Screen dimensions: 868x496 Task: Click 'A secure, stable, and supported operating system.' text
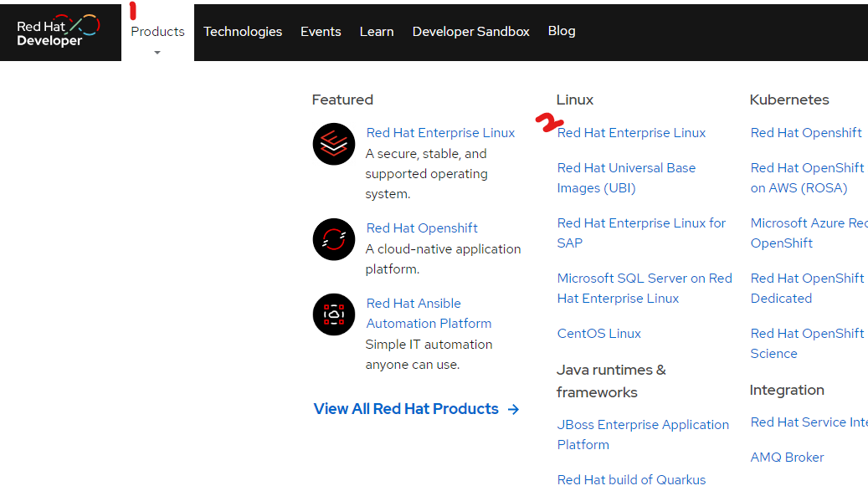point(426,174)
